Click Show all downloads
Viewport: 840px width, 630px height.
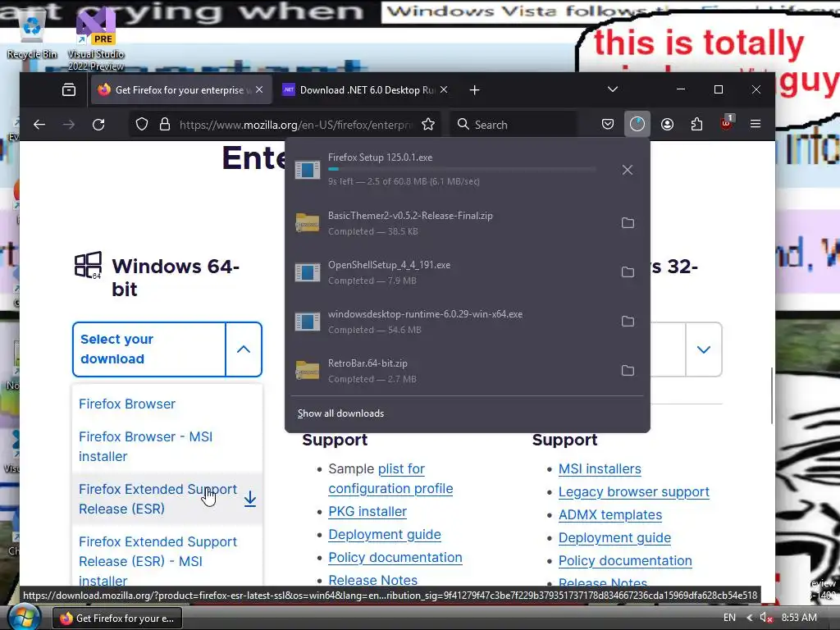[340, 413]
